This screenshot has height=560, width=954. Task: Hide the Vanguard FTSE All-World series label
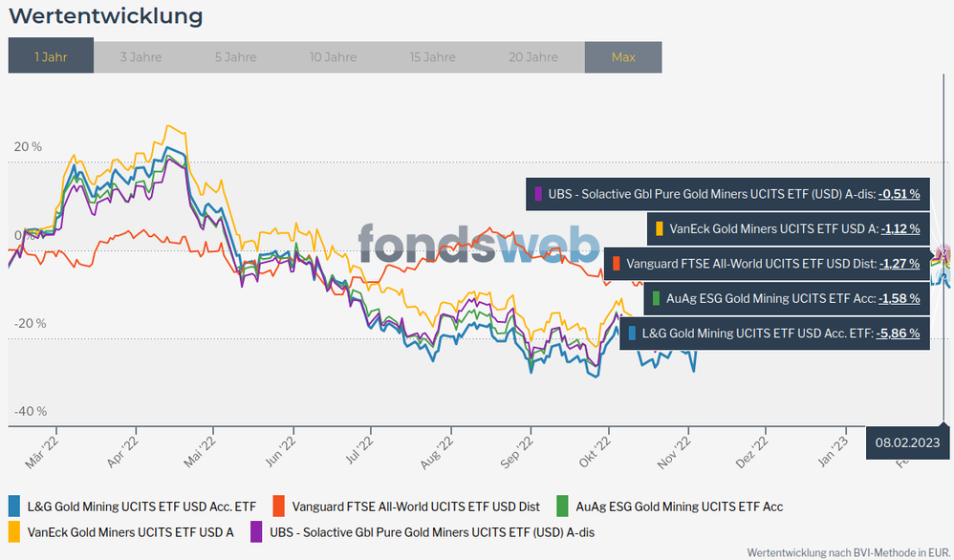[x=416, y=506]
